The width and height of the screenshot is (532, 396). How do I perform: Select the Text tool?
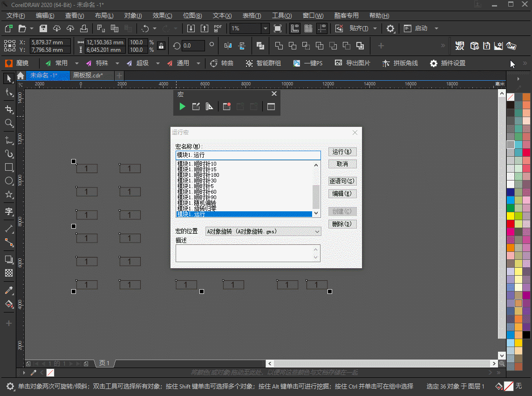tap(9, 211)
